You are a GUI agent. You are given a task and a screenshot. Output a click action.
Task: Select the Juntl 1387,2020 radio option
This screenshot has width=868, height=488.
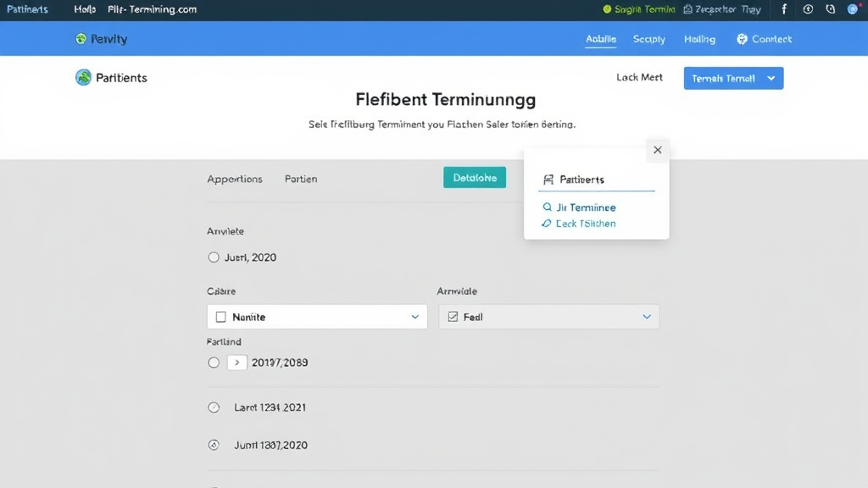214,445
